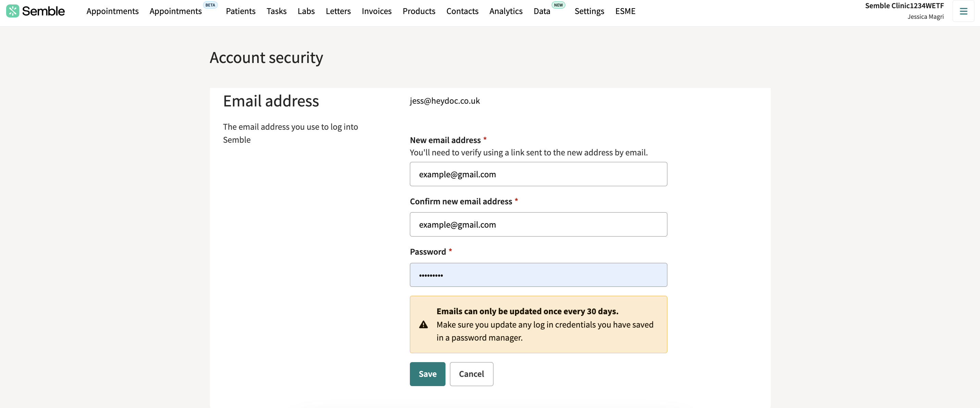Go to Patients
Viewport: 980px width, 408px height.
240,11
